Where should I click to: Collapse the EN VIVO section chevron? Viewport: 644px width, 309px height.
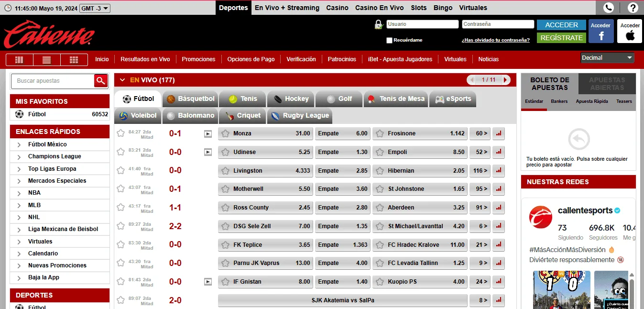(x=122, y=80)
